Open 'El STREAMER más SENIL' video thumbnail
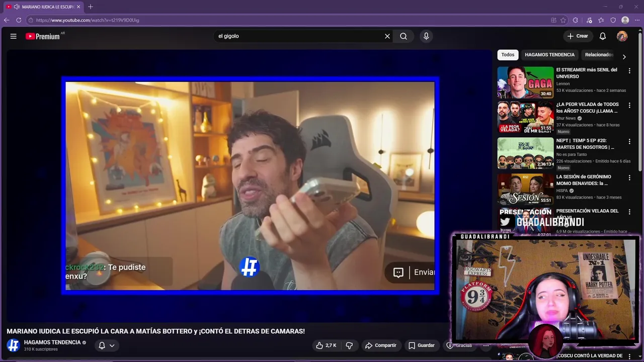 coord(525,82)
